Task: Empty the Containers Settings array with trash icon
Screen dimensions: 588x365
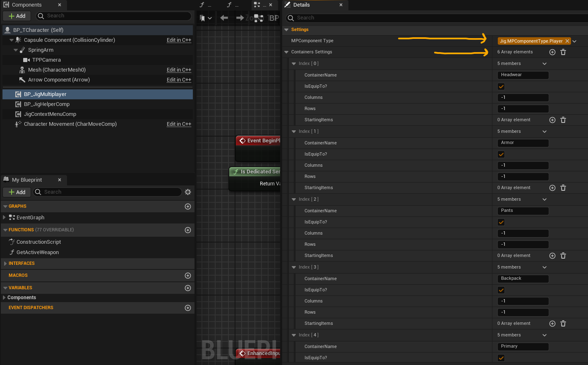Action: [x=563, y=52]
